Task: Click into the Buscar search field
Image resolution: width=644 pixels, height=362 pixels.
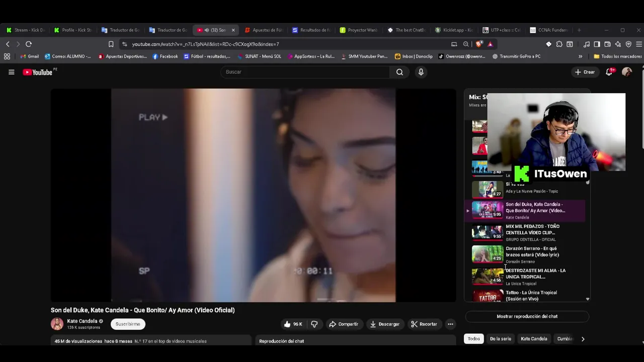Action: (x=305, y=72)
